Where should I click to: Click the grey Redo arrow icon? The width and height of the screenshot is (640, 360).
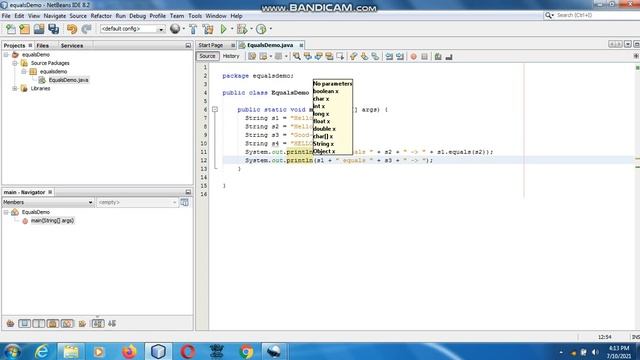tap(86, 29)
